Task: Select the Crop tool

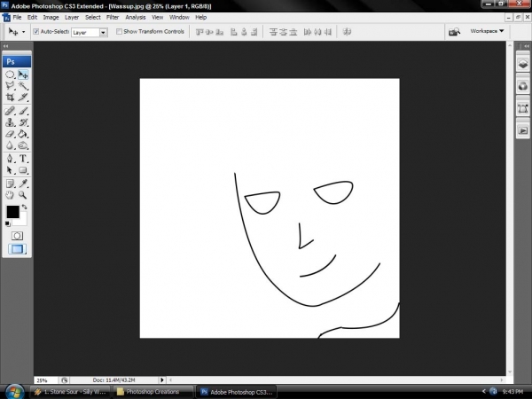Action: (10, 97)
